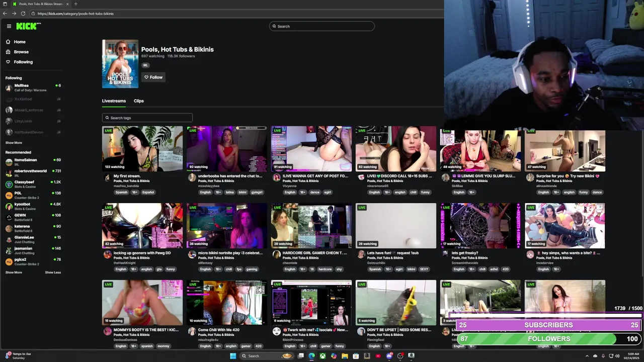Open the Kick hamburger sidebar menu
Image resolution: width=644 pixels, height=362 pixels.
(9, 26)
